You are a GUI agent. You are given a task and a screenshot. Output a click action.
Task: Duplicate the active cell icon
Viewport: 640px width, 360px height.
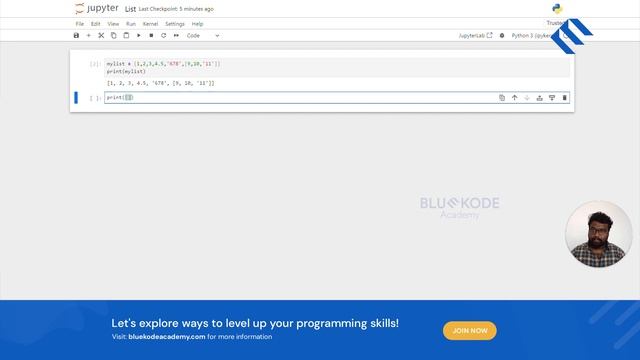click(x=502, y=98)
